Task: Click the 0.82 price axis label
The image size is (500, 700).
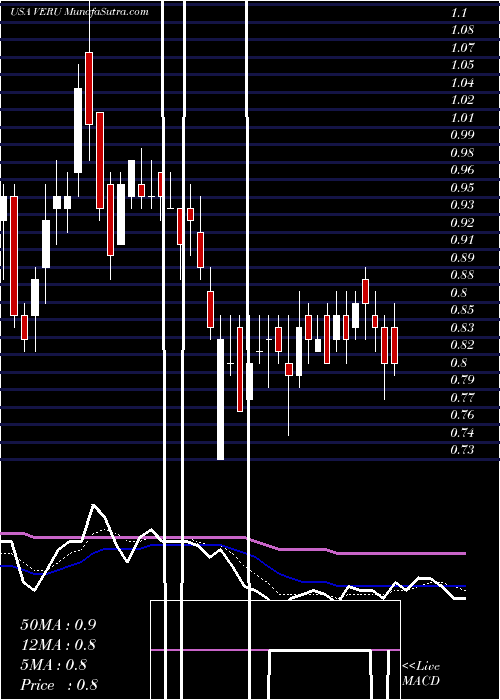Action: coord(462,345)
